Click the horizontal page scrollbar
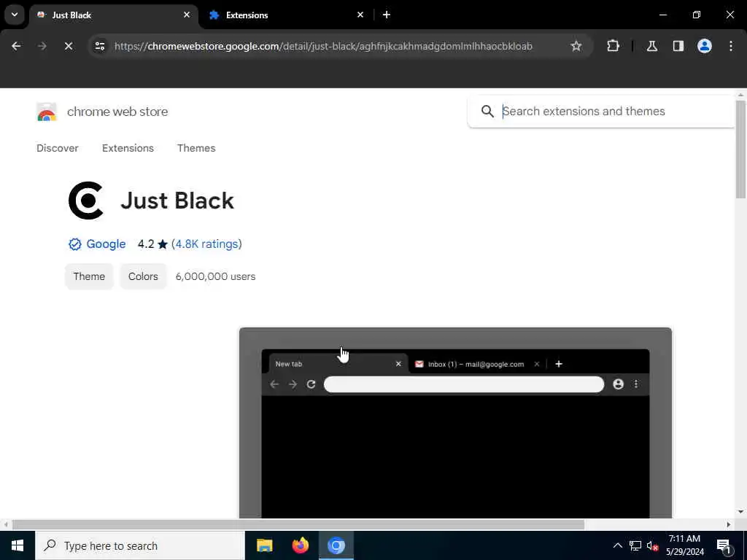 [x=298, y=524]
